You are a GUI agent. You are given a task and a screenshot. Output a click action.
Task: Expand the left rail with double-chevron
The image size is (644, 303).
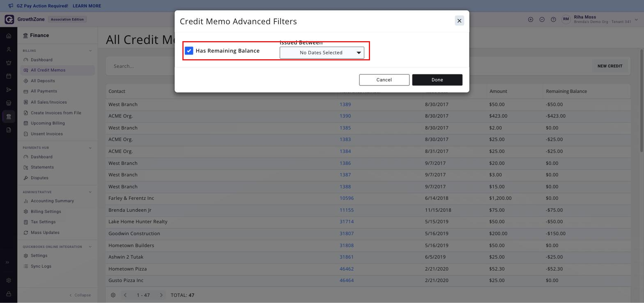point(7,262)
